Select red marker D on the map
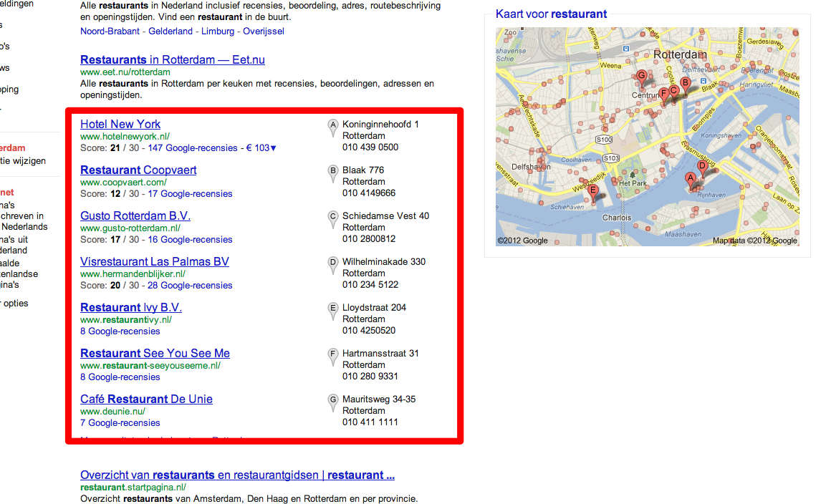 click(702, 168)
